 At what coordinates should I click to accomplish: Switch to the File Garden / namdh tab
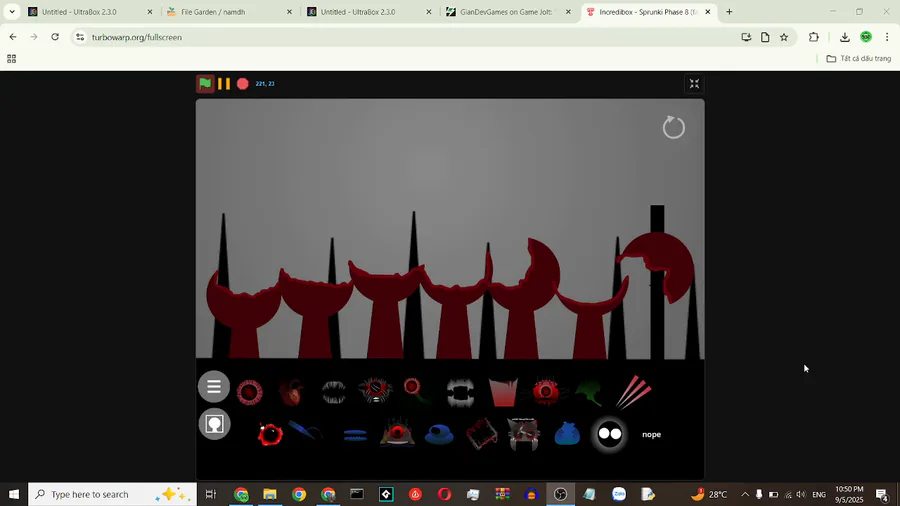(x=230, y=11)
